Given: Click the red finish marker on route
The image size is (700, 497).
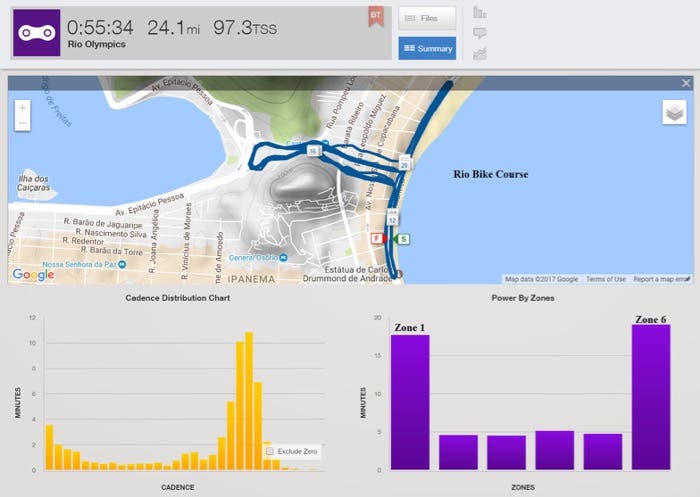Looking at the screenshot, I should pyautogui.click(x=377, y=240).
